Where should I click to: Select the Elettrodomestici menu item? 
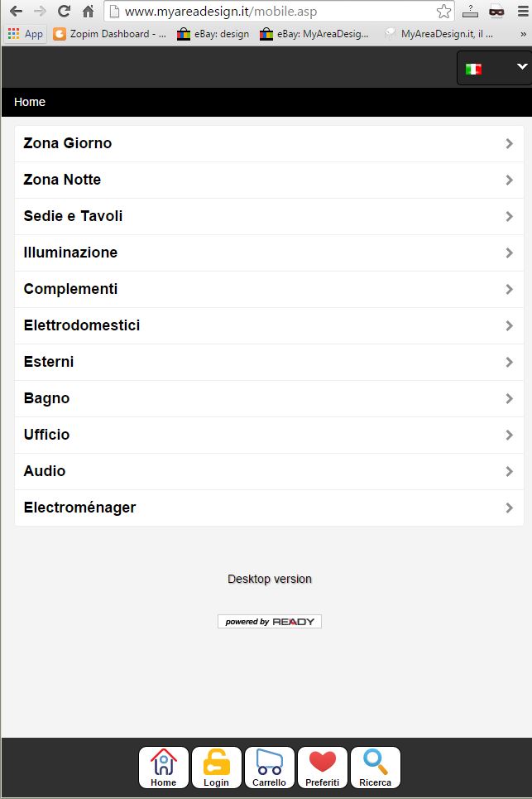click(269, 325)
